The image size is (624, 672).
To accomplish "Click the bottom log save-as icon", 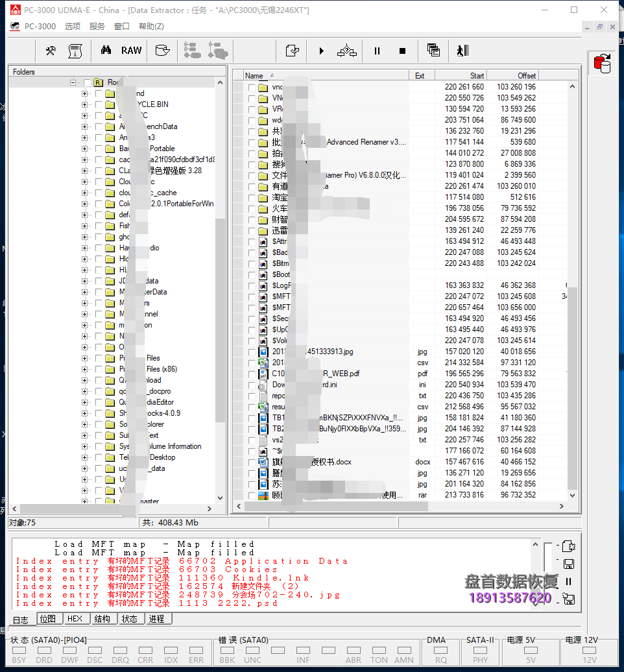I will pos(568,599).
